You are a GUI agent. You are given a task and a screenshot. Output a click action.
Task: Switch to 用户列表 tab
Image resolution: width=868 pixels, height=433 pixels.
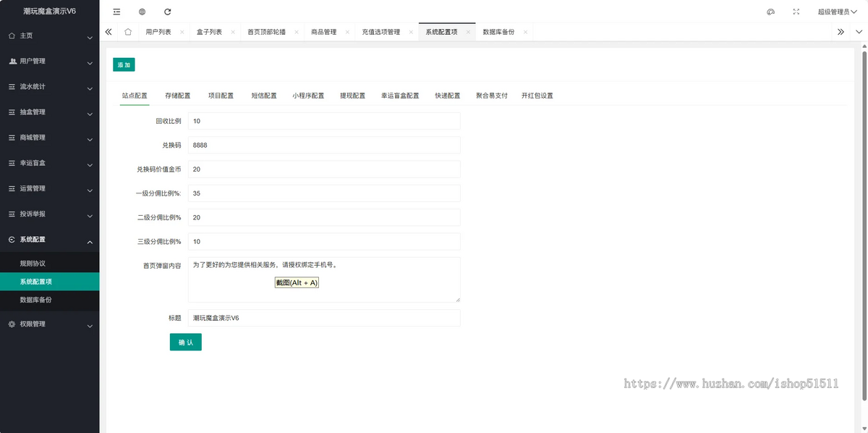coord(158,32)
